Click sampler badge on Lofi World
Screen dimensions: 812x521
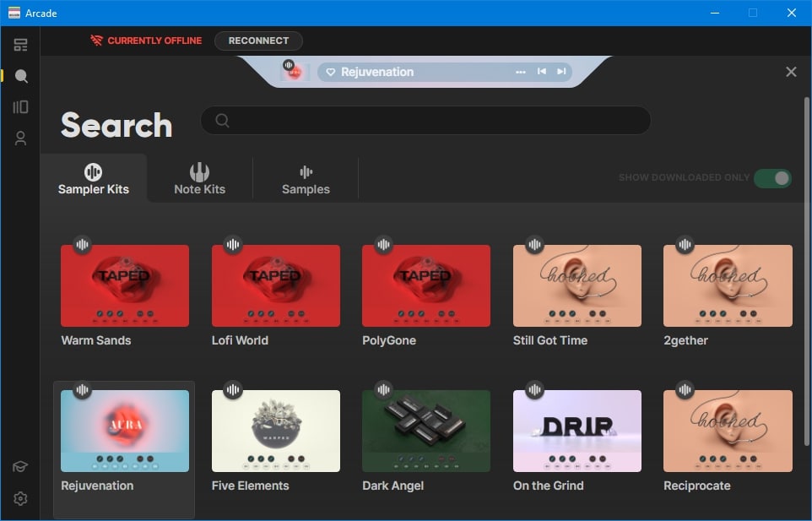click(x=233, y=244)
